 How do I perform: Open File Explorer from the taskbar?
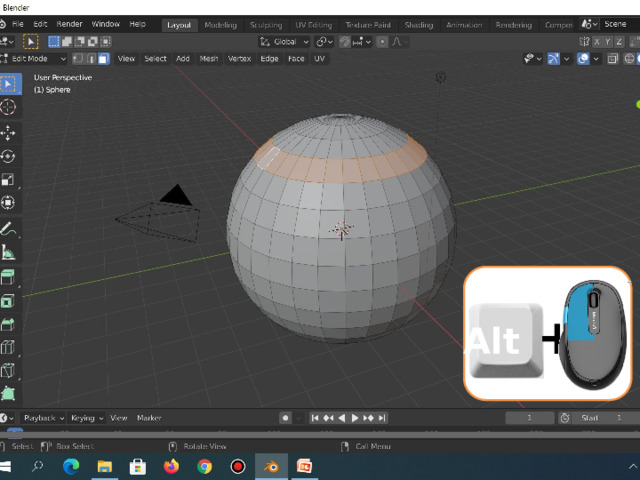pyautogui.click(x=104, y=467)
